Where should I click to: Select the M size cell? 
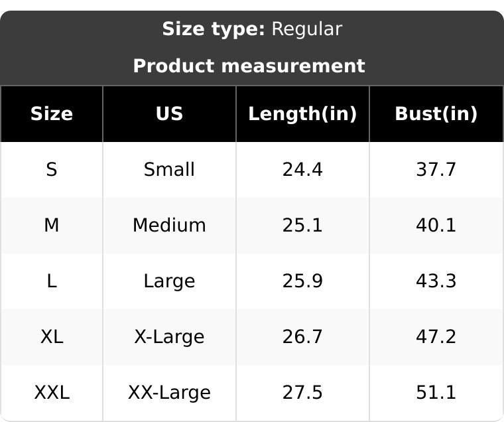tap(52, 226)
